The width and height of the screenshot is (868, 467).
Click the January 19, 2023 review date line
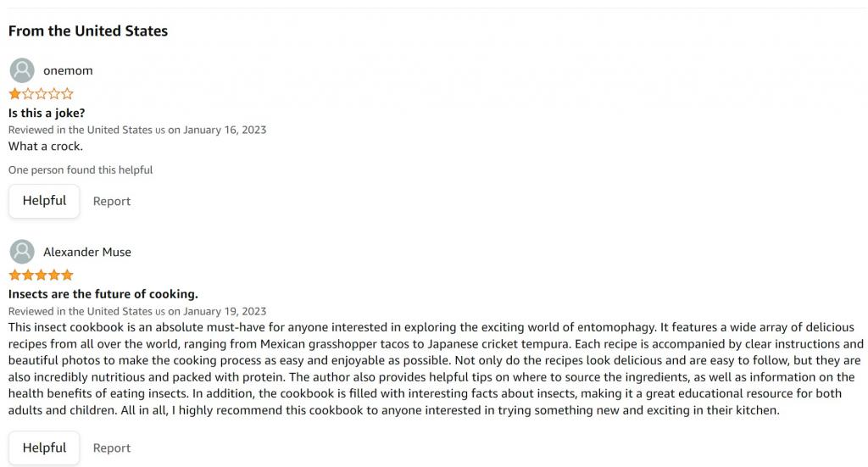click(137, 311)
